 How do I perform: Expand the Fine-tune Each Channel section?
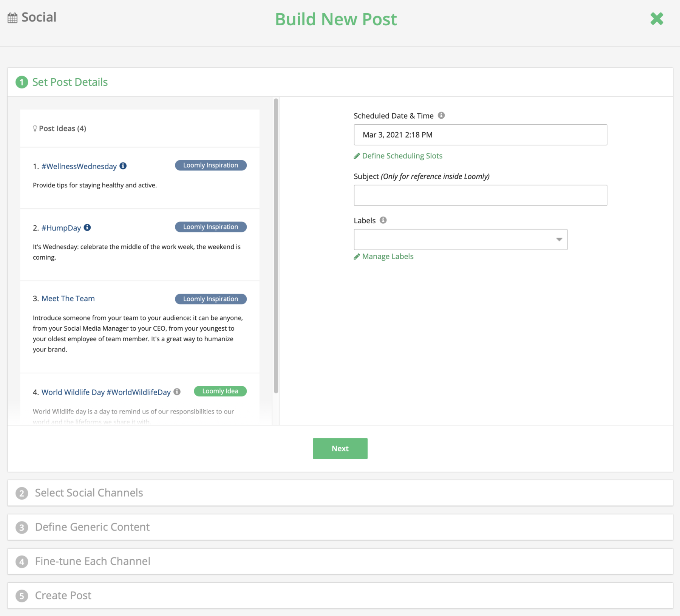tap(93, 561)
